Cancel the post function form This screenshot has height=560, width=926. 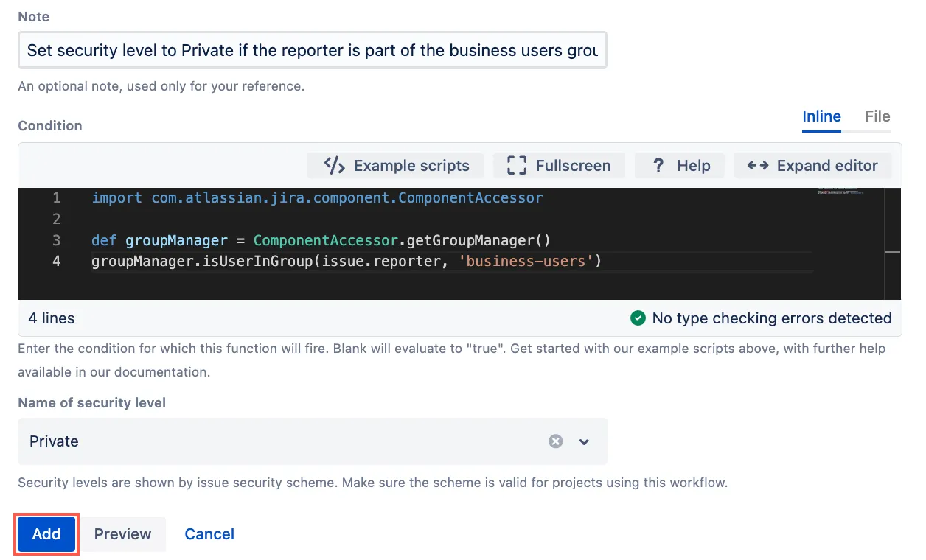tap(209, 534)
